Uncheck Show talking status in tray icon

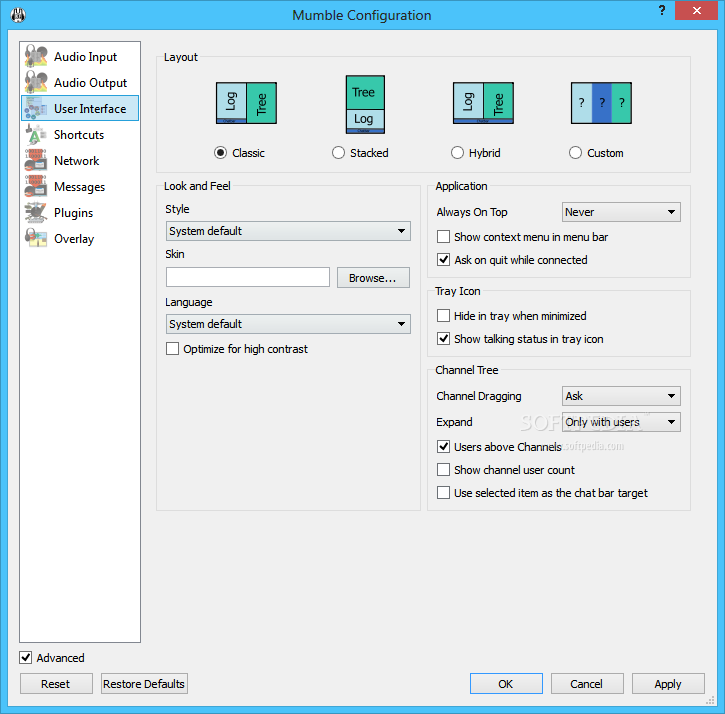[443, 339]
